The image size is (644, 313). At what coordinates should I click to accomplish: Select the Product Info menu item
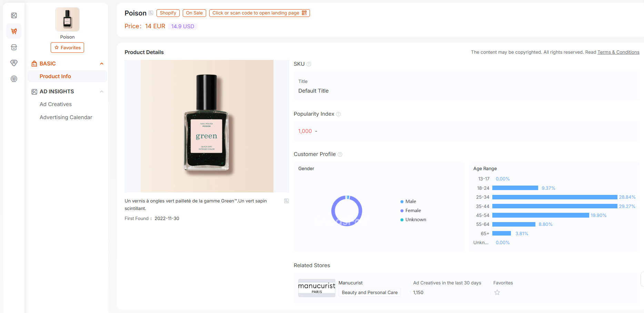click(67, 76)
